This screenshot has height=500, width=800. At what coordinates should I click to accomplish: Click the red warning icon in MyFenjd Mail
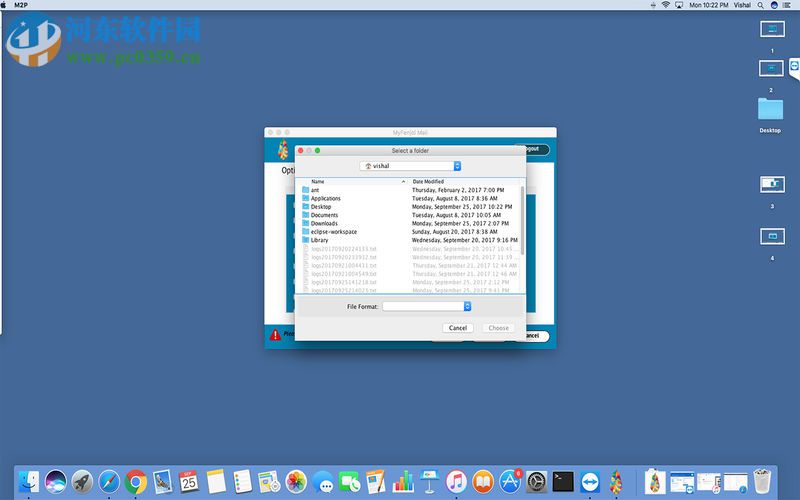point(276,335)
